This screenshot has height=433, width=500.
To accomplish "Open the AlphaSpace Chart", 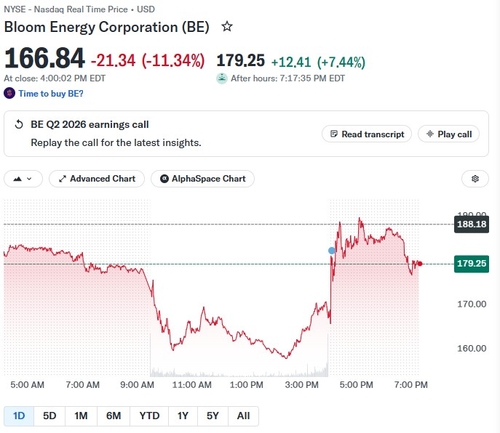I will 203,179.
